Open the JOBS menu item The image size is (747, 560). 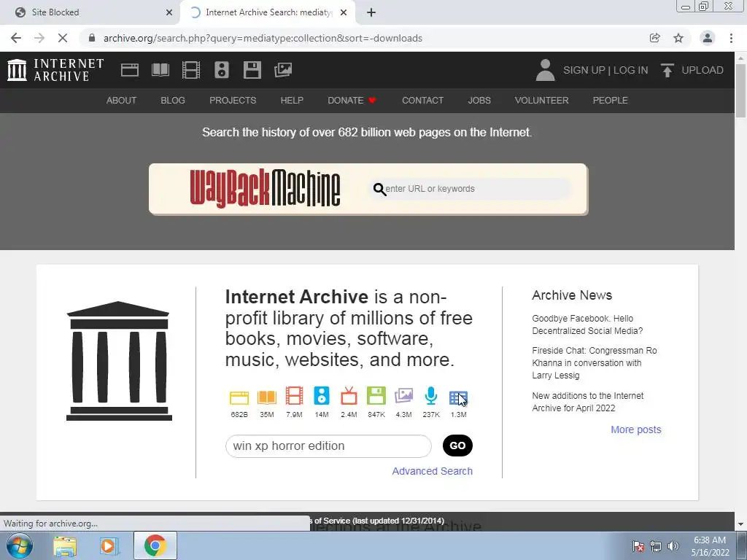pyautogui.click(x=479, y=101)
